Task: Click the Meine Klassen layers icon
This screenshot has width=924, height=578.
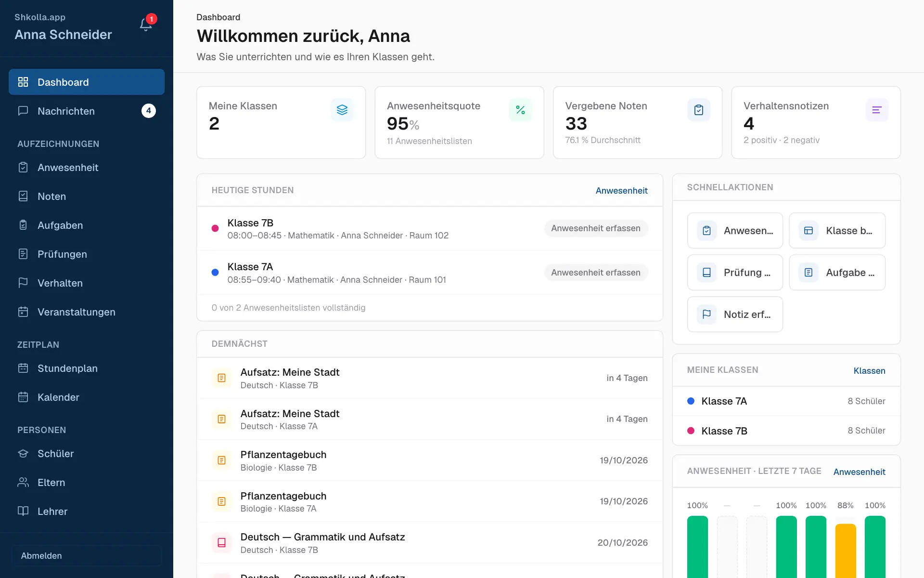Action: click(x=342, y=110)
